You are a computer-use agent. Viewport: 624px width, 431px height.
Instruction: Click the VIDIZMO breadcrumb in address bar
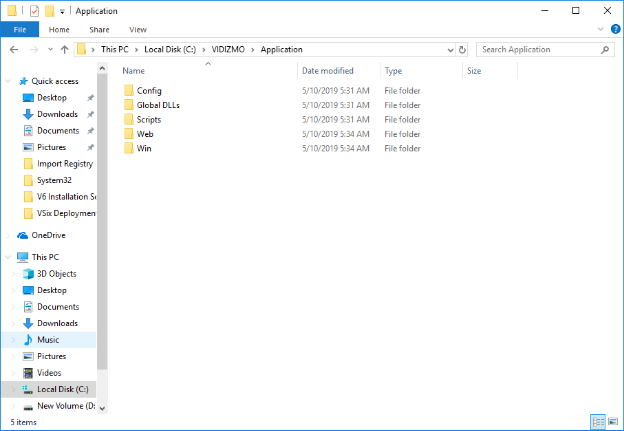(x=232, y=49)
